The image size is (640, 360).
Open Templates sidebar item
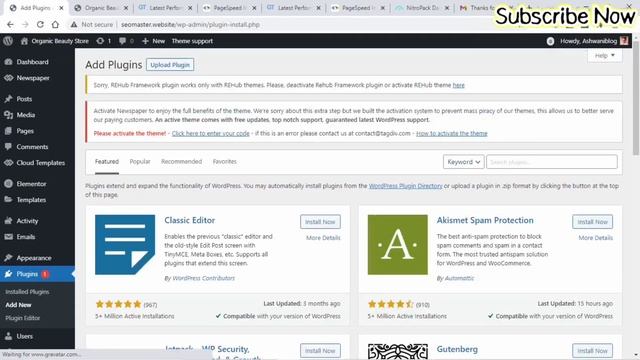[31, 200]
